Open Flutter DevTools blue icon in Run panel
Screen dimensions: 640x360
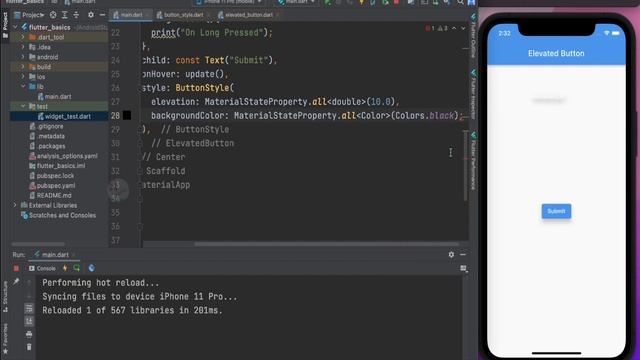[91, 268]
